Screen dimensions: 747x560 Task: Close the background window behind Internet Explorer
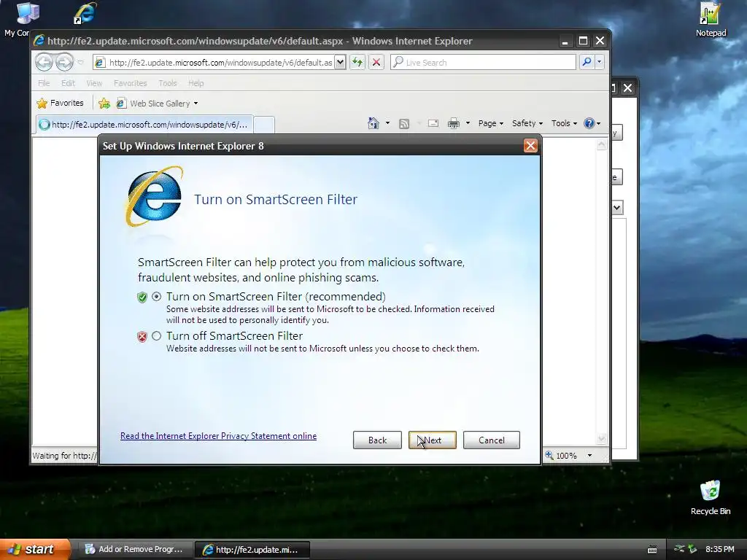[628, 88]
